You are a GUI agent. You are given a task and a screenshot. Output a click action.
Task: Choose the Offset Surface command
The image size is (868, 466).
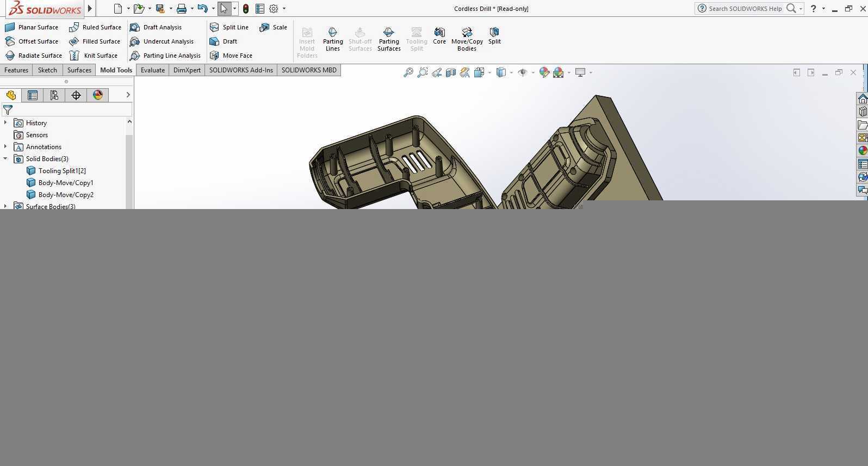(32, 41)
